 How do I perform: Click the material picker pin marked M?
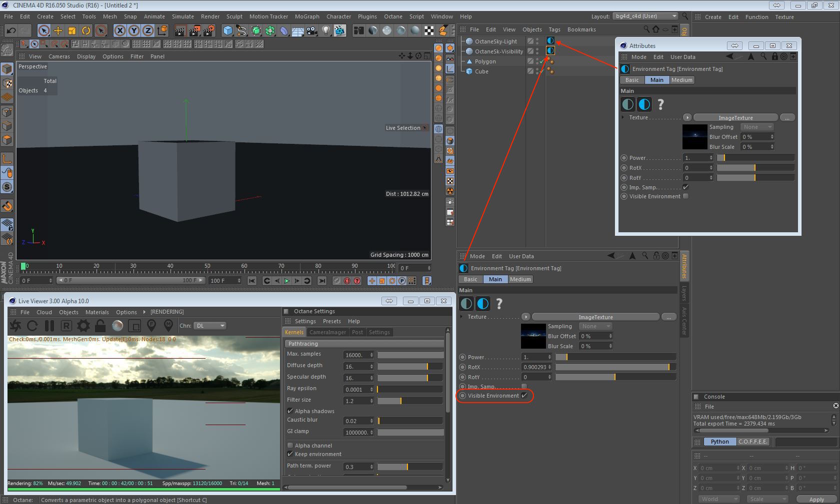(x=168, y=326)
